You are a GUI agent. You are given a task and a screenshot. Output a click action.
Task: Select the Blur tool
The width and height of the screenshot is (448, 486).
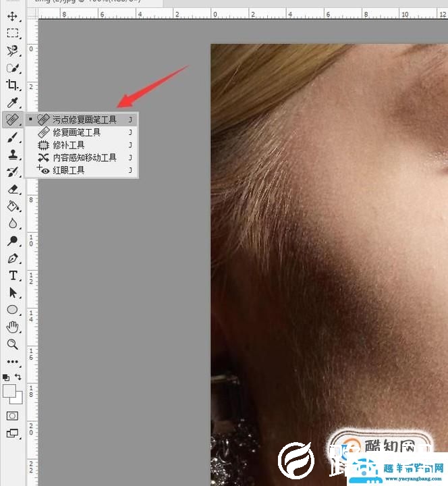click(12, 223)
